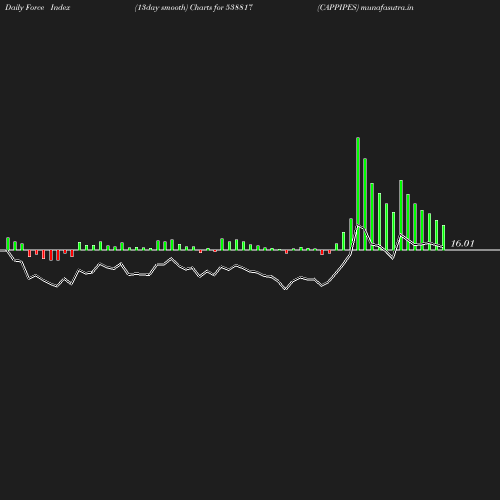Click the smoothed line trough near the red bars
This screenshot has height=500, width=500.
tap(57, 286)
